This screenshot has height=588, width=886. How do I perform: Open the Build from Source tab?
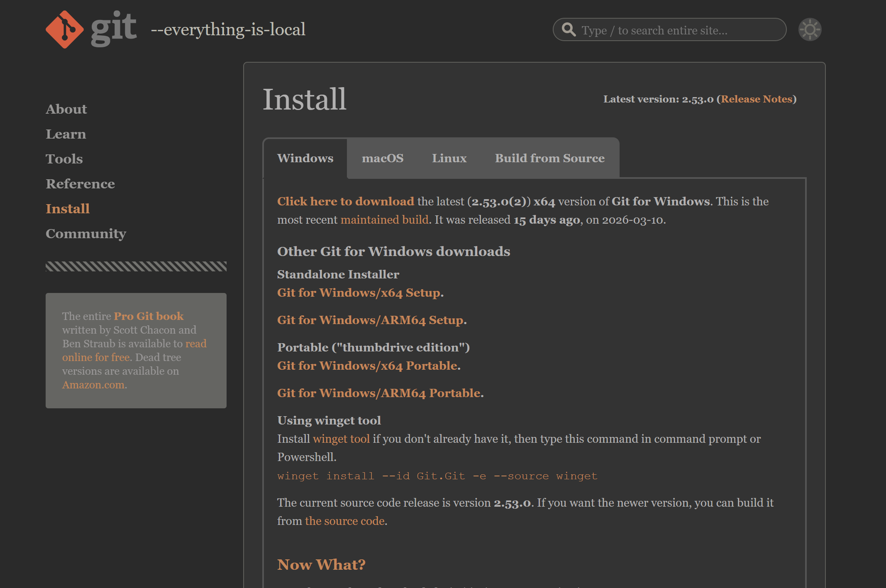tap(549, 158)
